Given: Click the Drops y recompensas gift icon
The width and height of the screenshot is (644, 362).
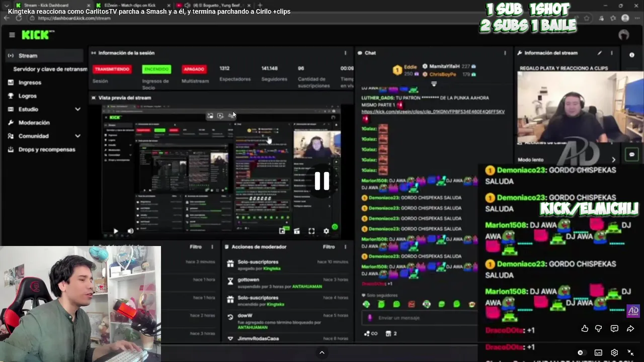Looking at the screenshot, I should [11, 149].
